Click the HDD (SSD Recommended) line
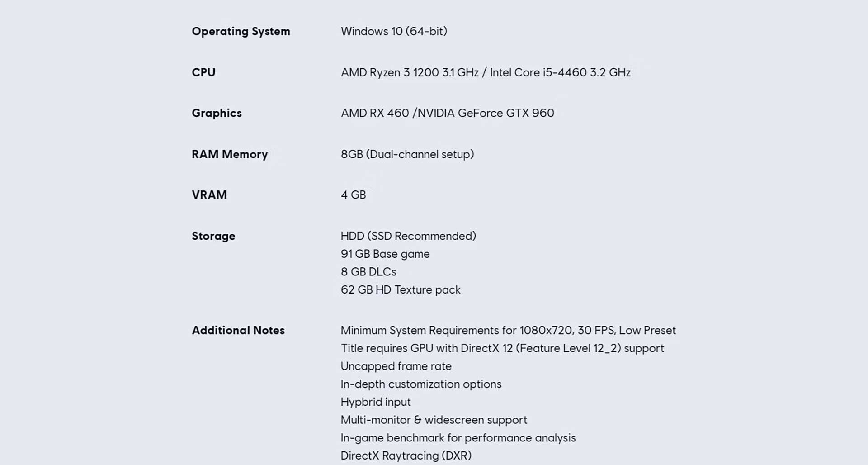 coord(408,236)
